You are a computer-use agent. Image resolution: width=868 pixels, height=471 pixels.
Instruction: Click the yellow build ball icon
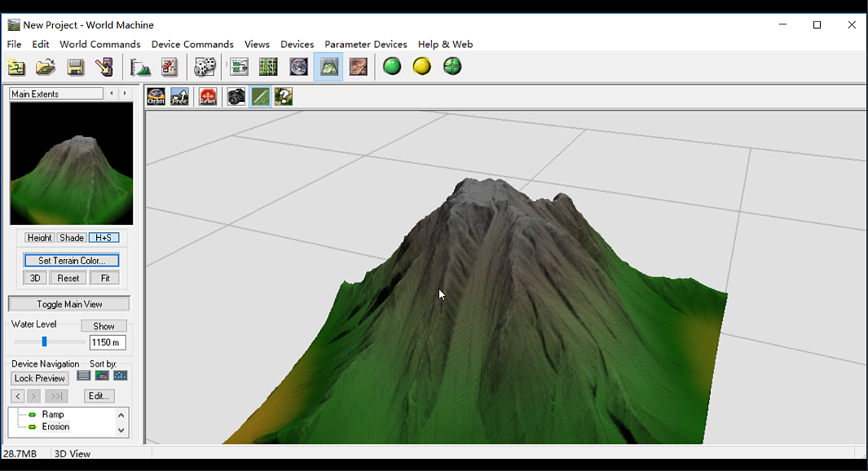click(x=422, y=67)
